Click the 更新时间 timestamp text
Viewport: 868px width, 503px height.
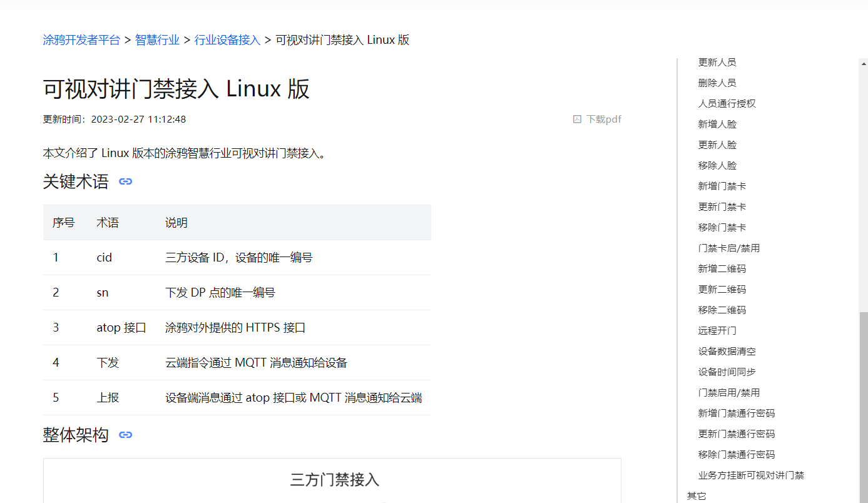click(115, 119)
